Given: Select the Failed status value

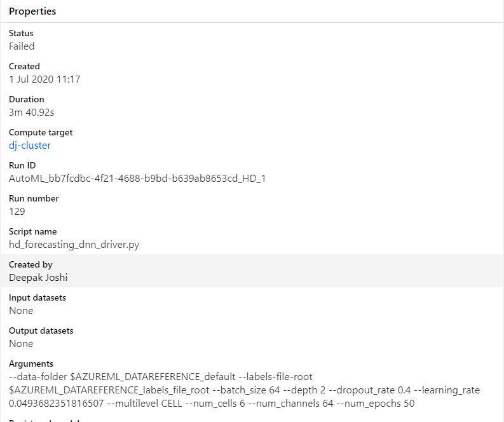Looking at the screenshot, I should pyautogui.click(x=22, y=46).
